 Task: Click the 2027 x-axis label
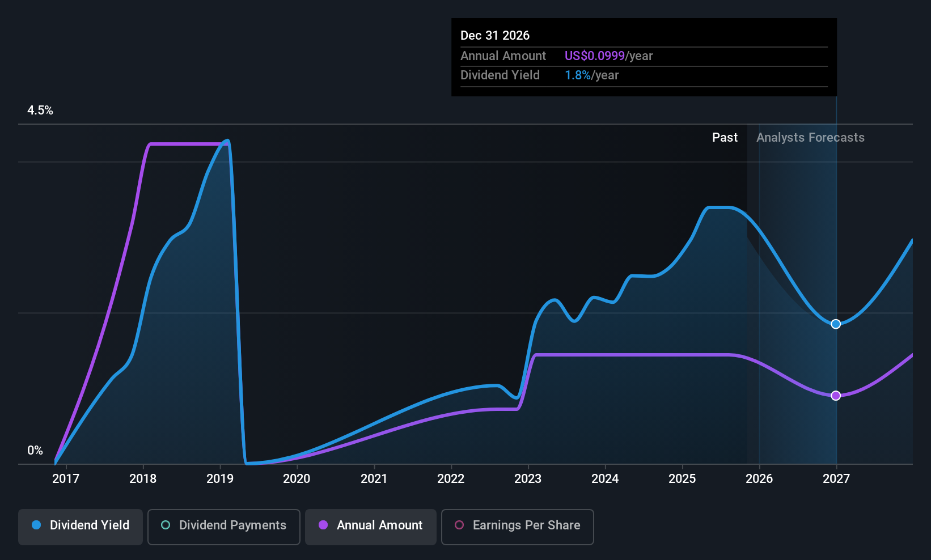pos(836,479)
